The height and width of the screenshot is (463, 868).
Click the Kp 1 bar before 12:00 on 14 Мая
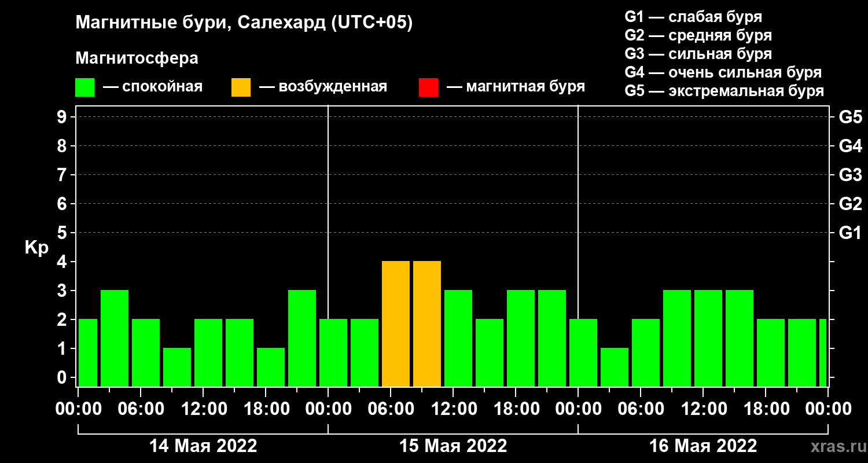177,367
